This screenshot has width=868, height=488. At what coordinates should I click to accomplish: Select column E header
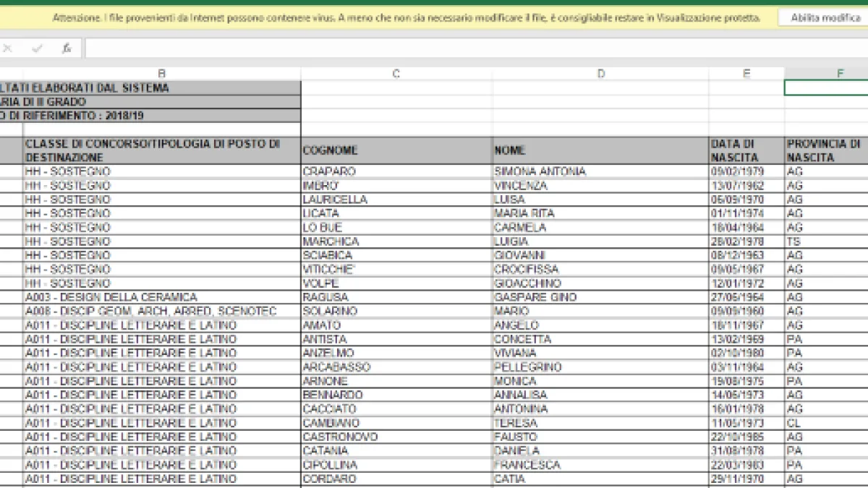pyautogui.click(x=746, y=74)
